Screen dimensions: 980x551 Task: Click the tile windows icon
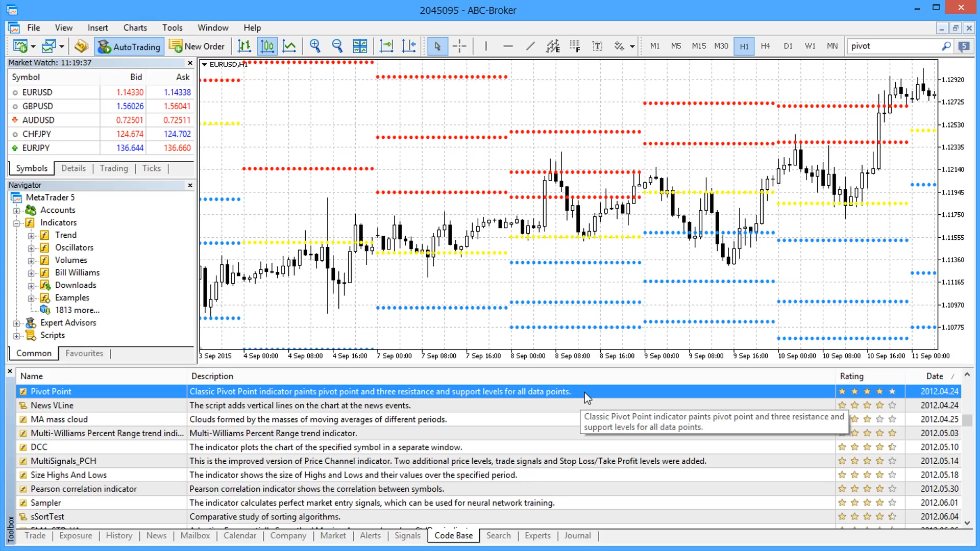click(360, 46)
